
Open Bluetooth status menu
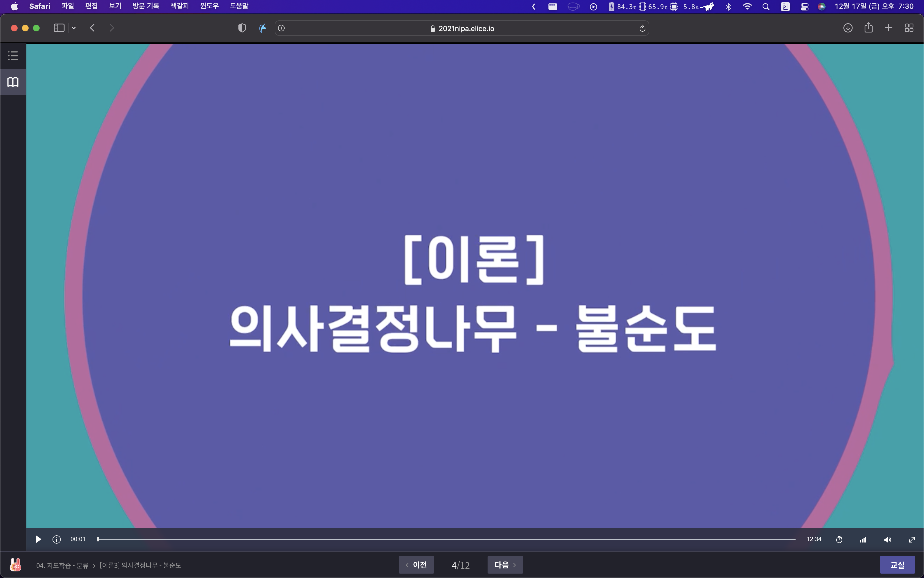click(728, 7)
